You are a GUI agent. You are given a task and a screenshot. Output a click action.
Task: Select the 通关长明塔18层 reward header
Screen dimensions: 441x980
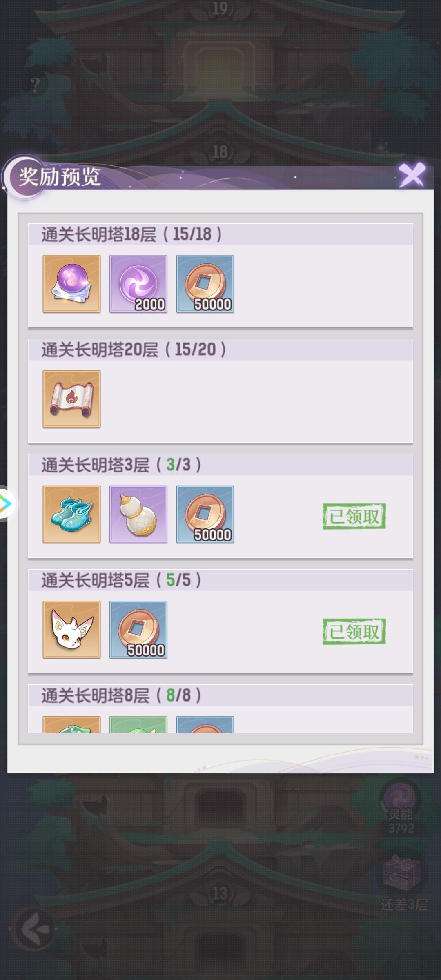click(220, 234)
